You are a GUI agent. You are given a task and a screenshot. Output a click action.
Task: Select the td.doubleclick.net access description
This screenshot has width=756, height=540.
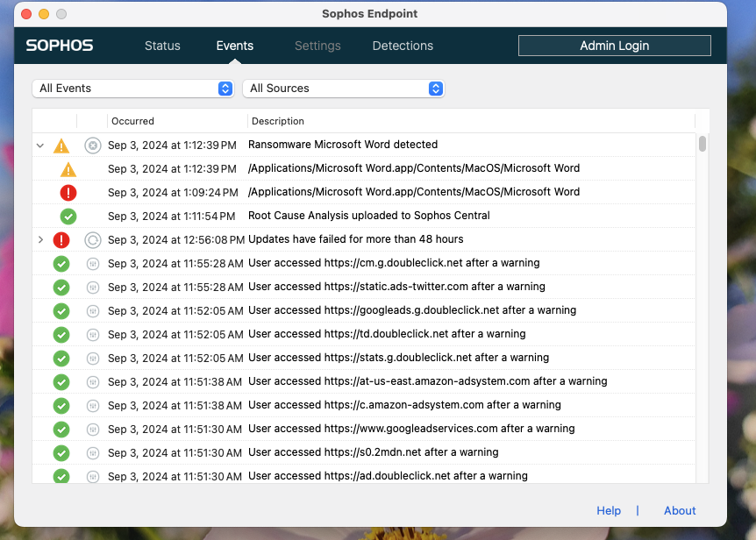pos(387,333)
